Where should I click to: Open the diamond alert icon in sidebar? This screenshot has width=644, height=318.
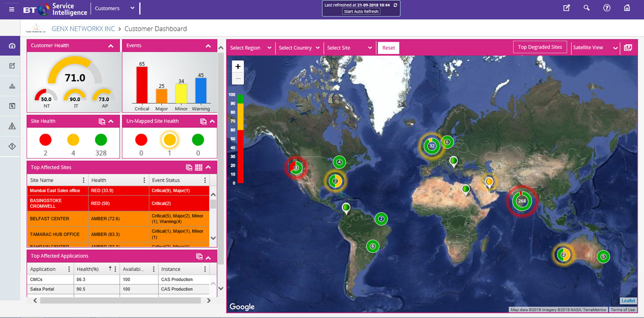(12, 146)
